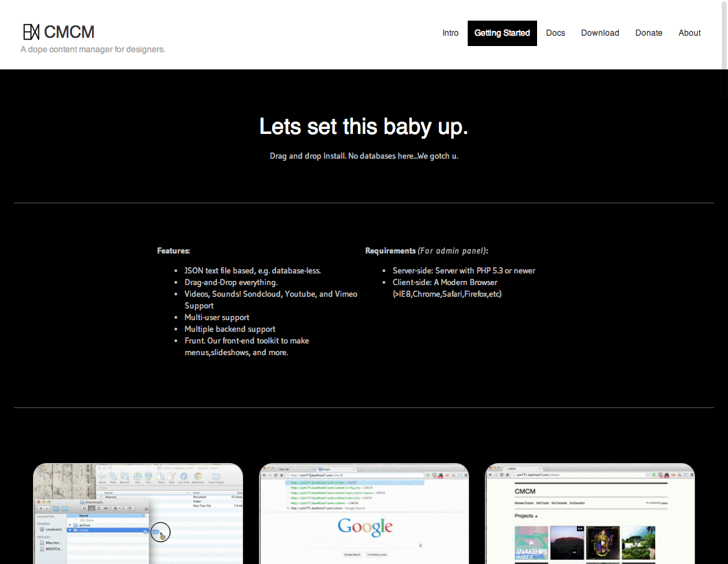Open the Download page
The height and width of the screenshot is (564, 728).
600,33
